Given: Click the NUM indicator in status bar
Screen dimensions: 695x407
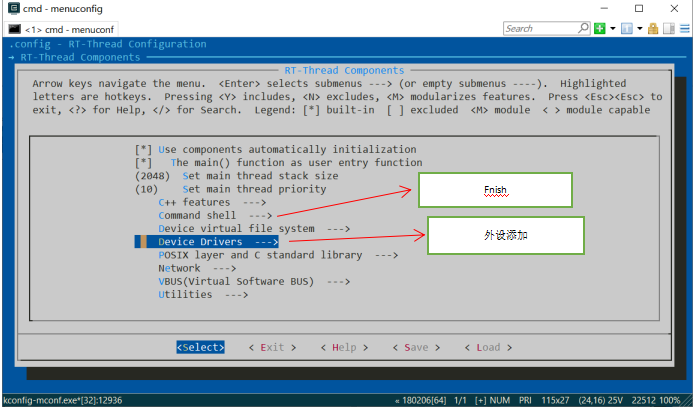Looking at the screenshot, I should pyautogui.click(x=500, y=400).
